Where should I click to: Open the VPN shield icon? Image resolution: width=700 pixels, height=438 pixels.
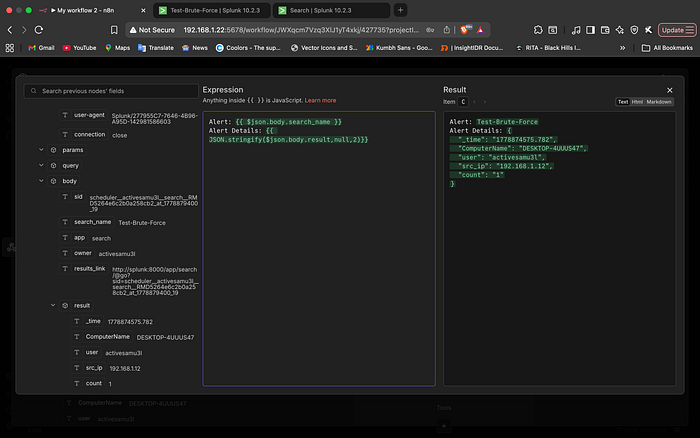point(634,30)
